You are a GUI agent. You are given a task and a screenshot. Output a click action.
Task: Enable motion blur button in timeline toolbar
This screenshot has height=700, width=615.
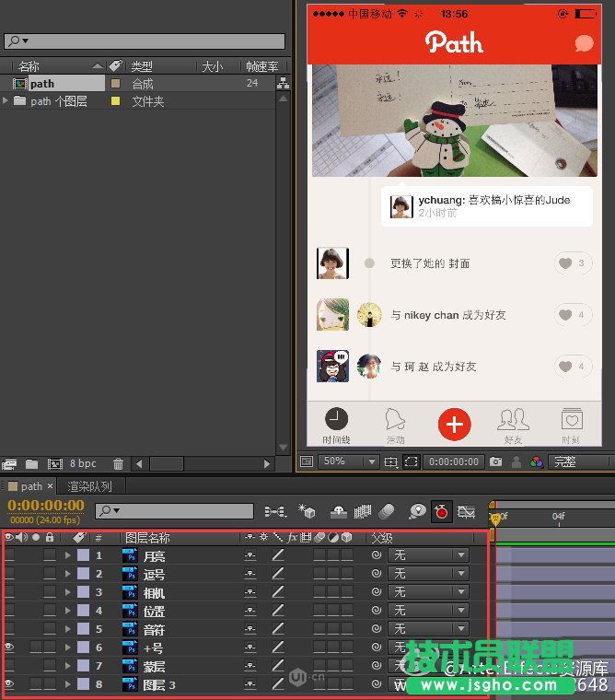pyautogui.click(x=388, y=511)
